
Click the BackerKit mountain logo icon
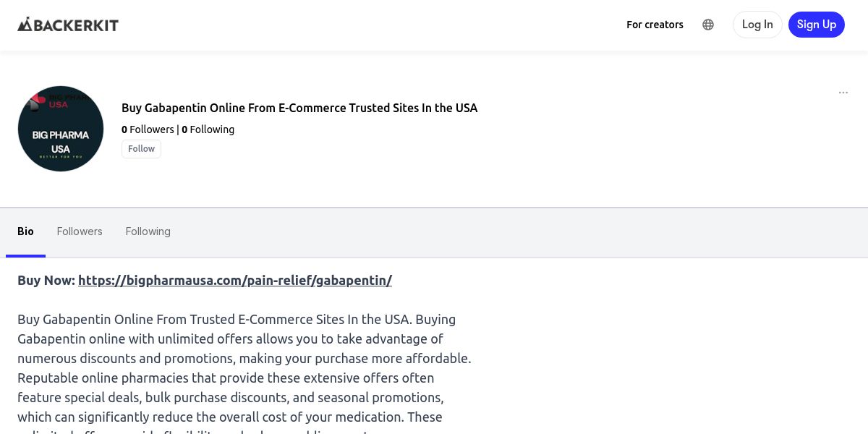(25, 25)
